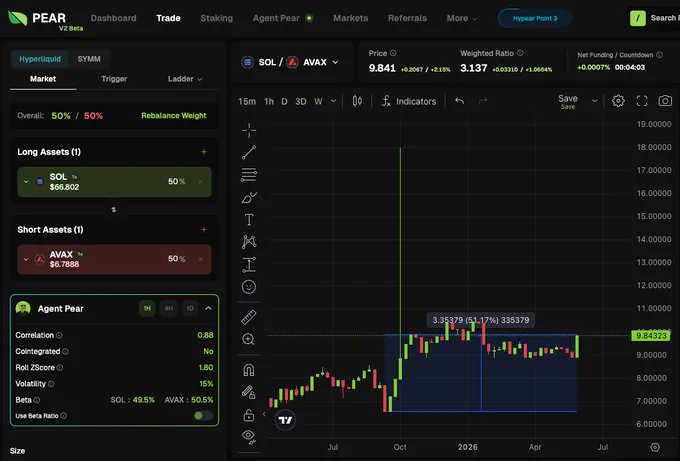This screenshot has height=461, width=680.
Task: Open the More navigation dropdown
Action: (x=462, y=18)
